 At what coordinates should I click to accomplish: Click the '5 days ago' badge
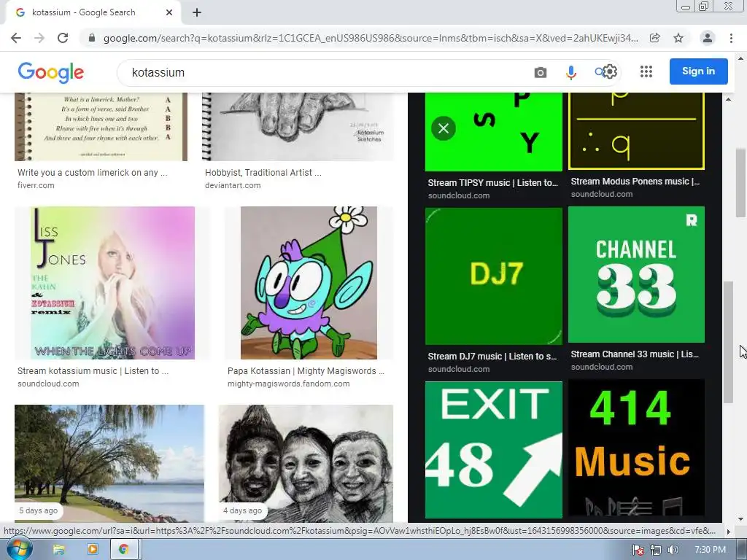(x=38, y=510)
